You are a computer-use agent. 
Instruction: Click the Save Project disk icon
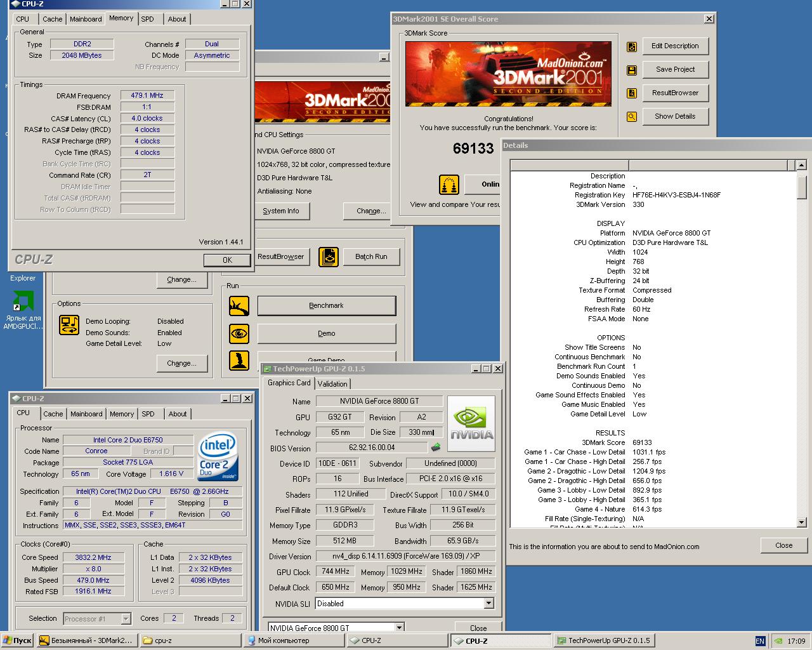click(632, 70)
